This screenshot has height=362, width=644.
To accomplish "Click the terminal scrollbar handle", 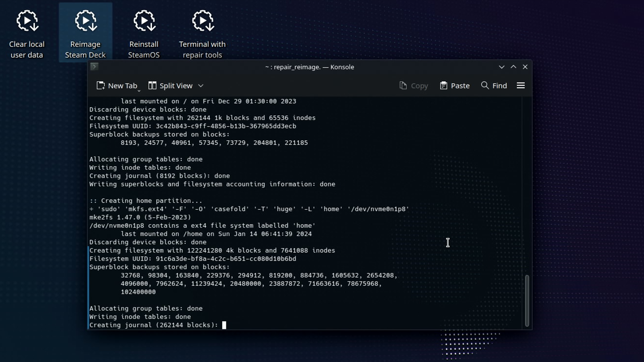I will [x=527, y=300].
